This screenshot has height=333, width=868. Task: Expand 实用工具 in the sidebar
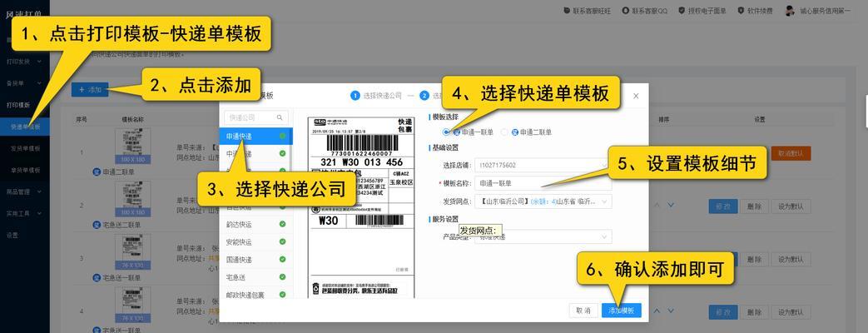(24, 213)
